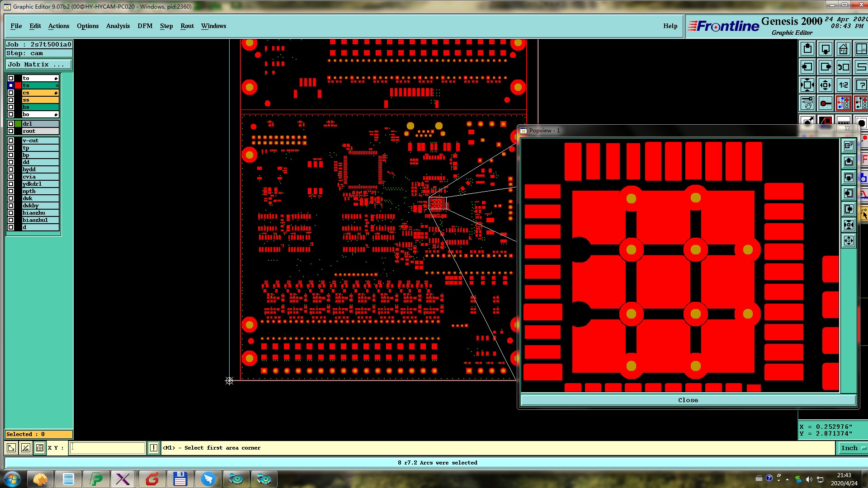The height and width of the screenshot is (488, 868).
Task: Toggle the checkbox for layer cs
Action: (x=11, y=93)
